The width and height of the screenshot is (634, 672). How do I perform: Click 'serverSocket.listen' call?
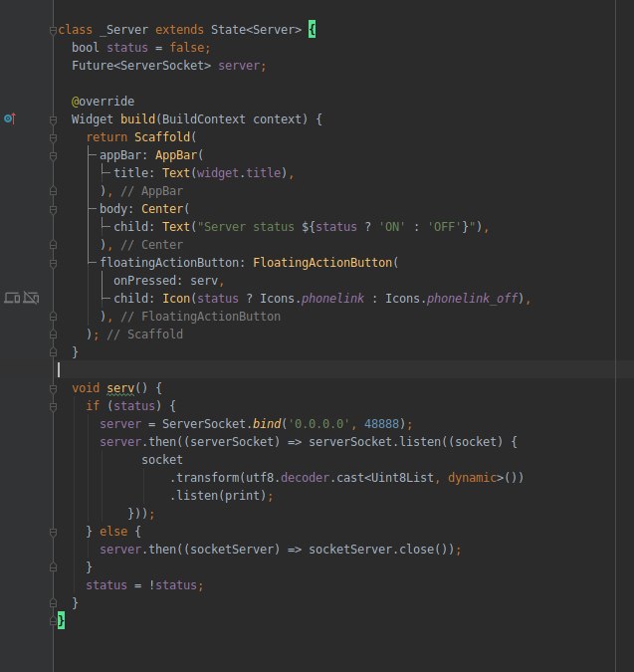click(x=375, y=442)
